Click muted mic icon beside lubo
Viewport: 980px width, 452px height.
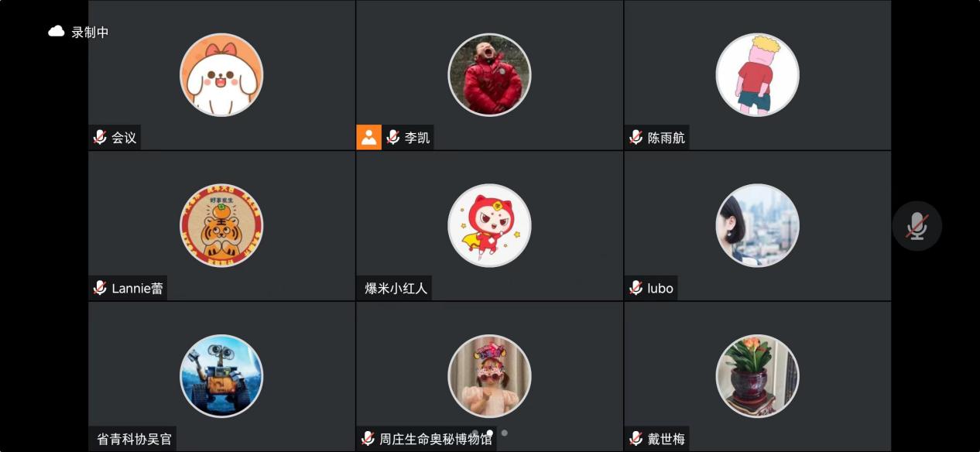click(x=636, y=288)
